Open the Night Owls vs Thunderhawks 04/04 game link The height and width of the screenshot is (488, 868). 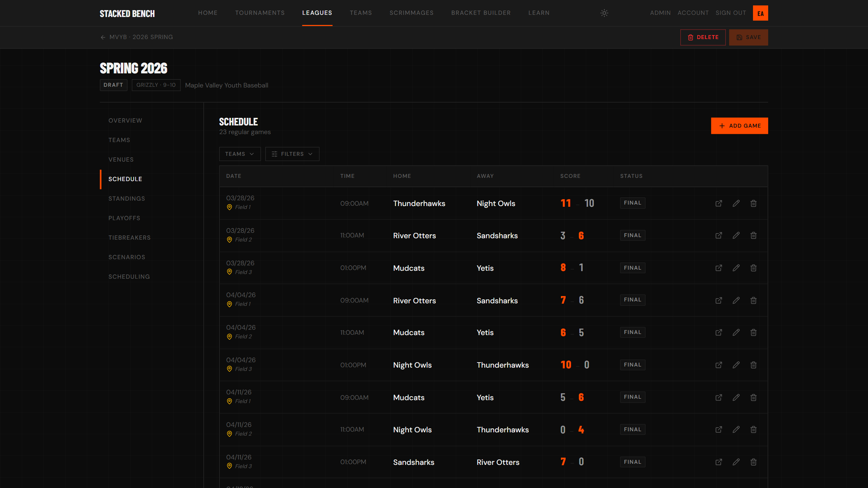click(719, 365)
